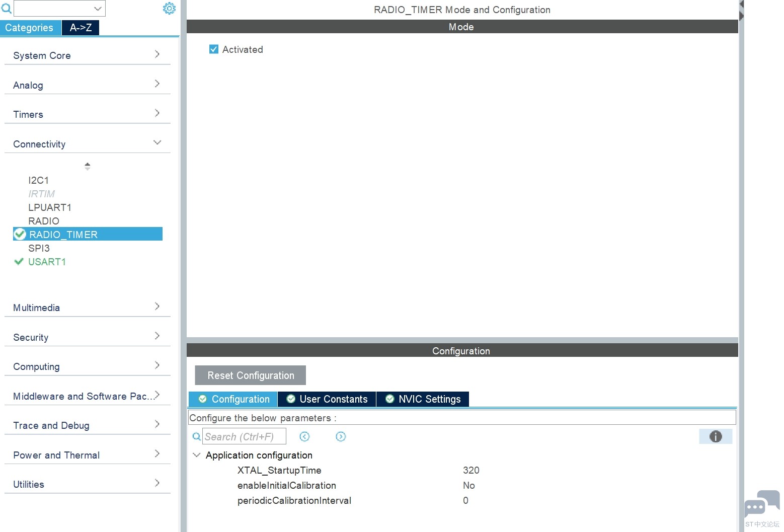Viewport: 784px width, 532px height.
Task: Click the Mode section header bar
Action: (462, 27)
